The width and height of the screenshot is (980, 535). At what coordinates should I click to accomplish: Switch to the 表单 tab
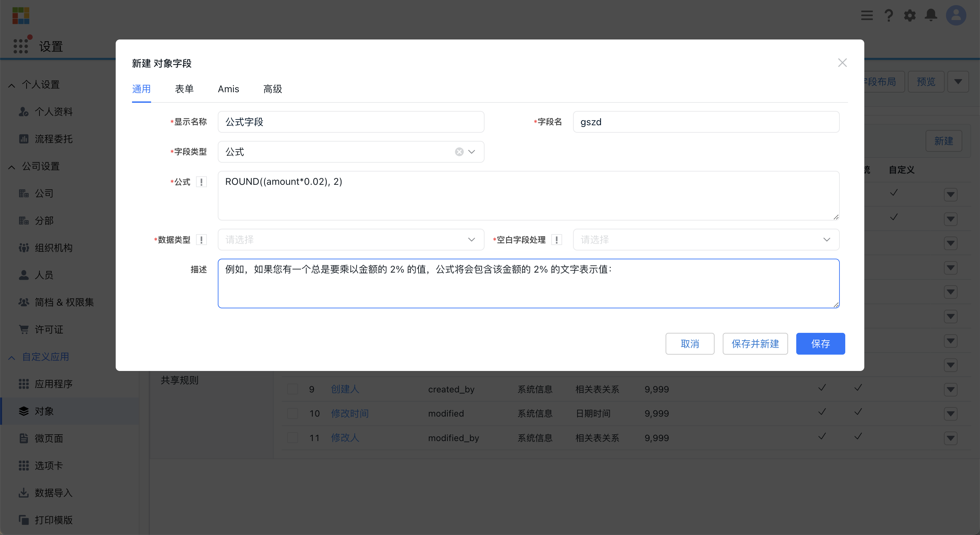[x=184, y=89]
